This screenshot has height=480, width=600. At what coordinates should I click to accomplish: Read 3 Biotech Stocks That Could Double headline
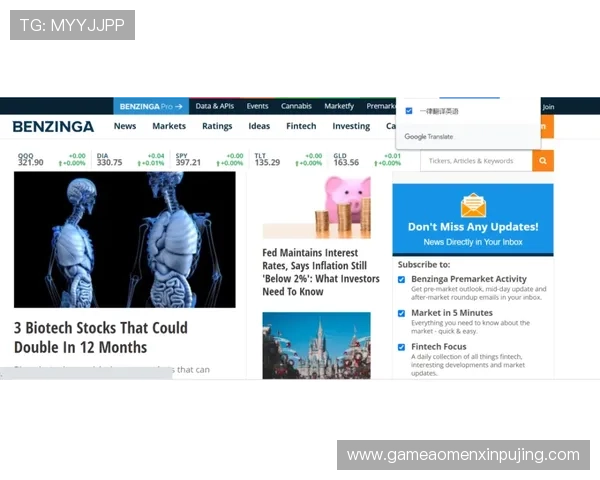coord(101,338)
